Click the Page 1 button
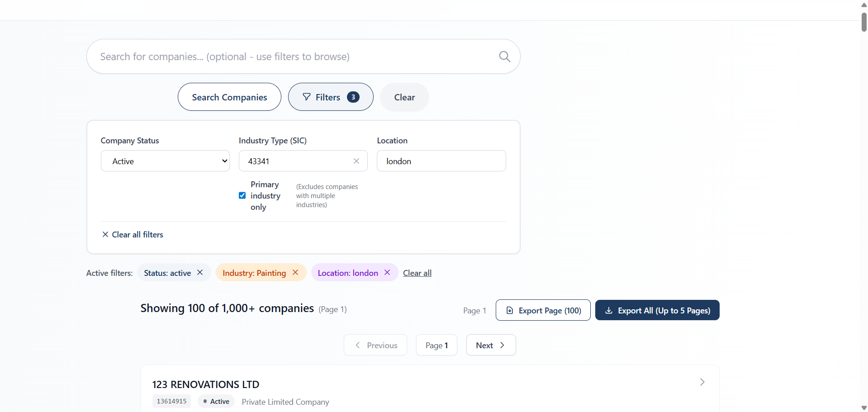Image resolution: width=868 pixels, height=412 pixels. [436, 345]
